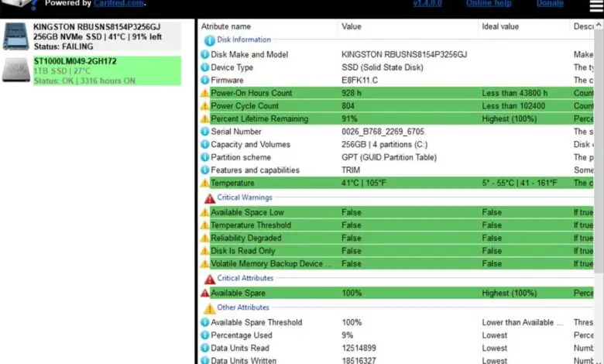Screen dimensions: 604x364
Task: Click warning icon beside Reliability Degraded
Action: pos(204,238)
